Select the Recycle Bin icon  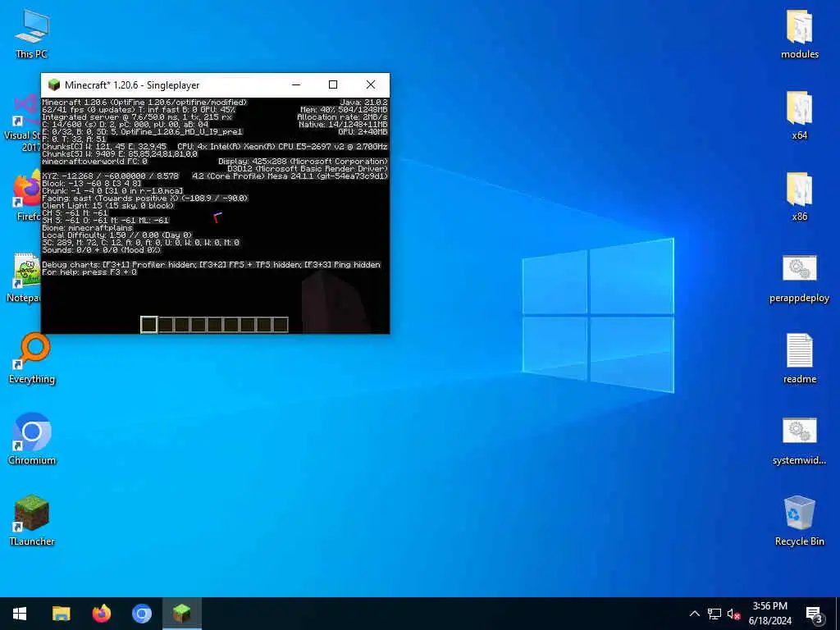pyautogui.click(x=799, y=521)
